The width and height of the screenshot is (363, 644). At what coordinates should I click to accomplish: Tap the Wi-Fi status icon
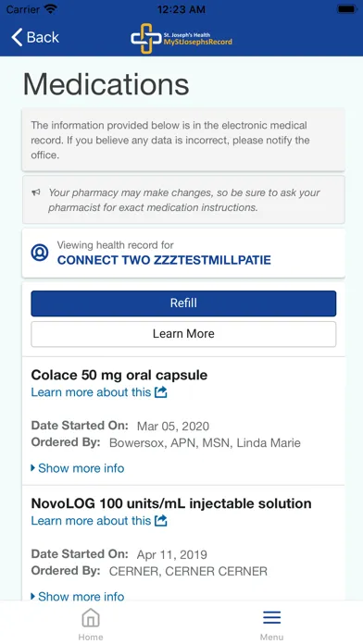pos(51,9)
